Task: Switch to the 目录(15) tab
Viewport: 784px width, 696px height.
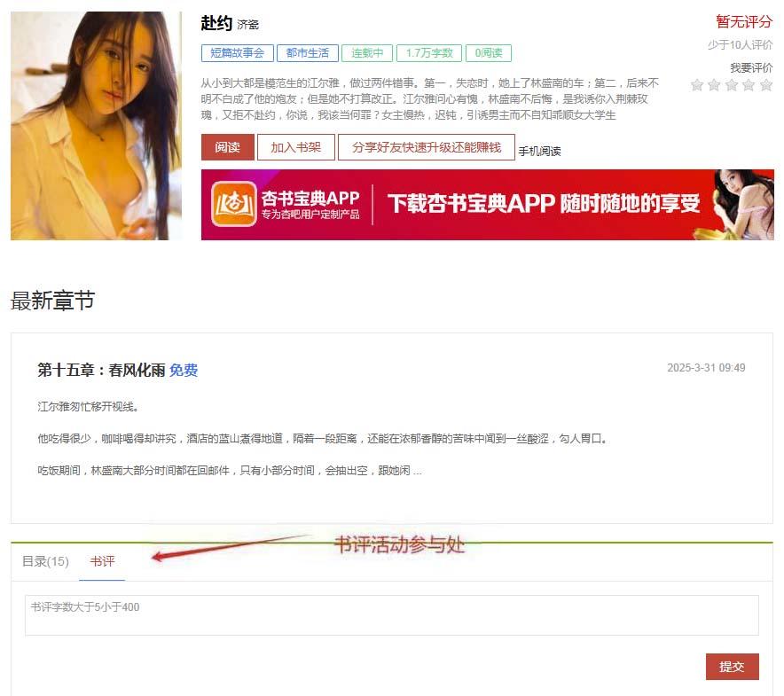Action: click(45, 561)
